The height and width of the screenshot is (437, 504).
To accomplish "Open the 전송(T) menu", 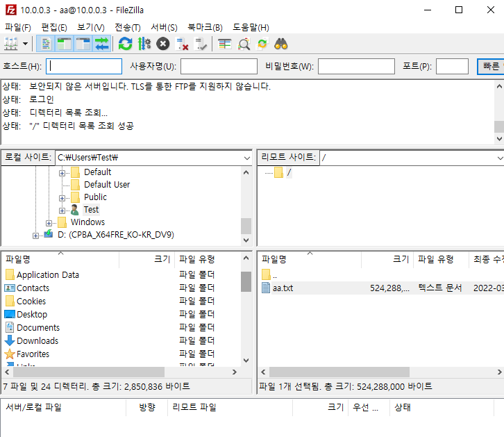I will point(128,28).
